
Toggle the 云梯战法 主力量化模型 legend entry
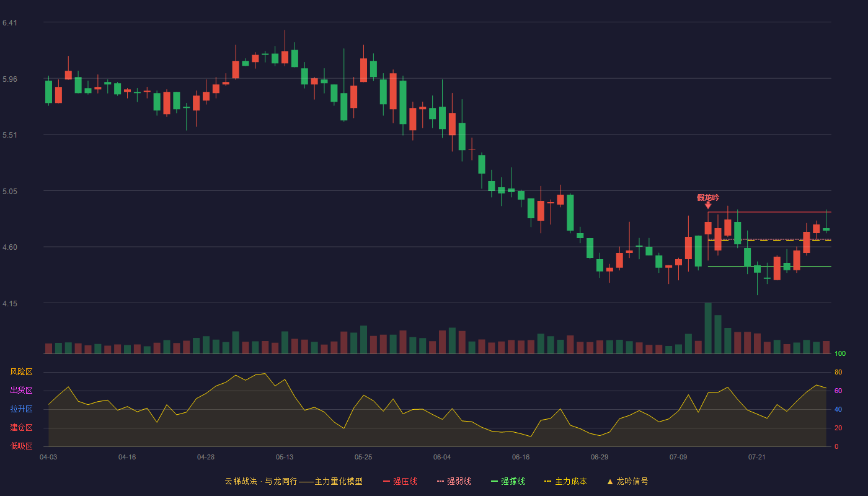tap(293, 481)
